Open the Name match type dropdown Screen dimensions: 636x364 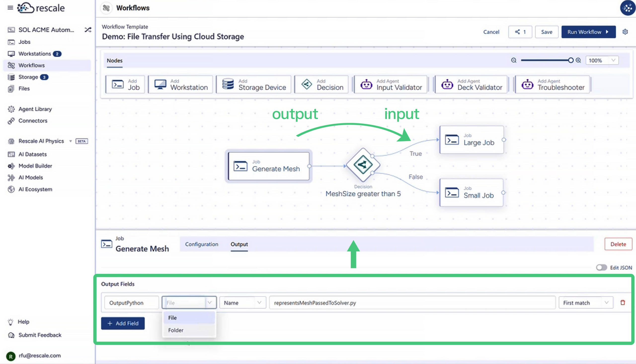(243, 303)
